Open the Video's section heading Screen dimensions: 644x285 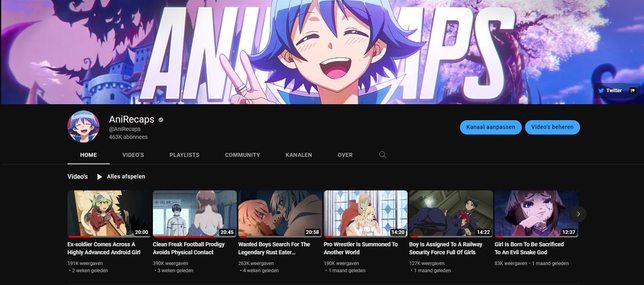click(x=78, y=177)
